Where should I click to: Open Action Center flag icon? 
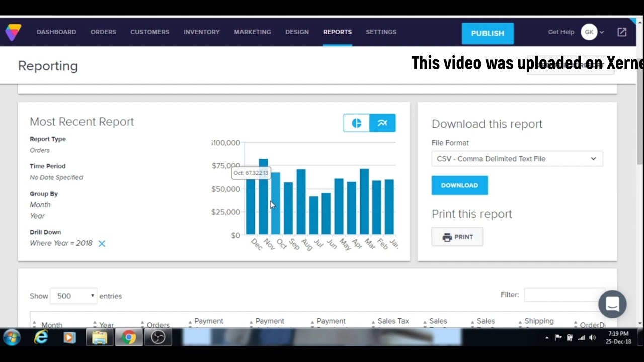(x=558, y=338)
